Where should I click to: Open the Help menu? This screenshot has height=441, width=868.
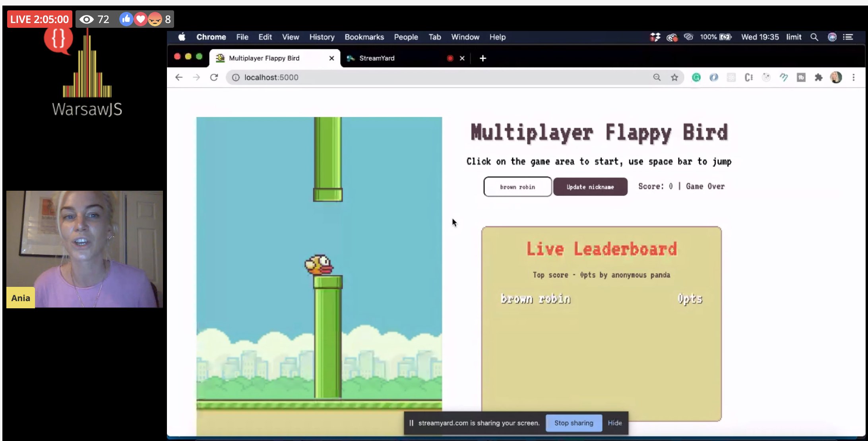click(497, 37)
